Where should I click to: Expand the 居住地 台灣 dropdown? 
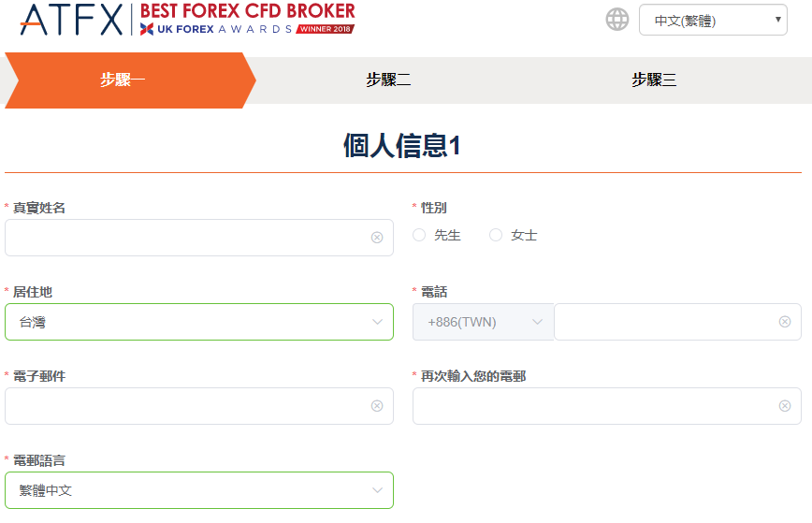(x=198, y=322)
